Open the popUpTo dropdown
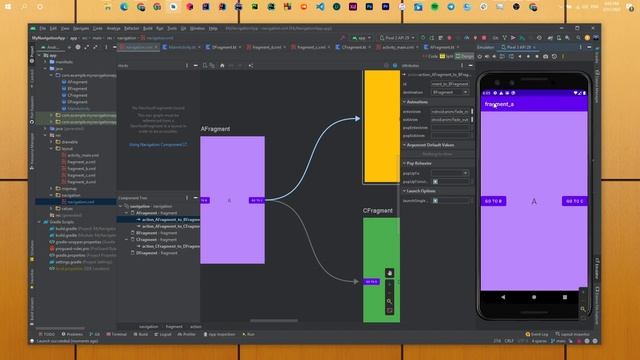Viewport: 640px width, 360px height. tap(450, 173)
